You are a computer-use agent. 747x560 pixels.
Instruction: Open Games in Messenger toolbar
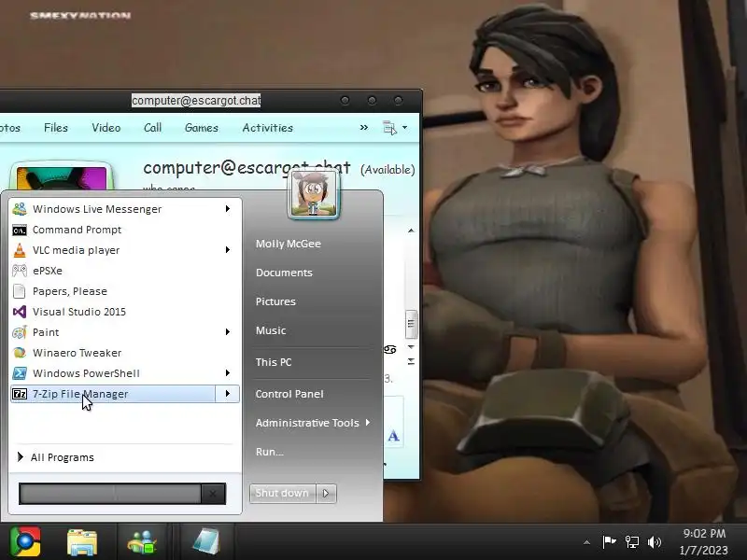202,128
